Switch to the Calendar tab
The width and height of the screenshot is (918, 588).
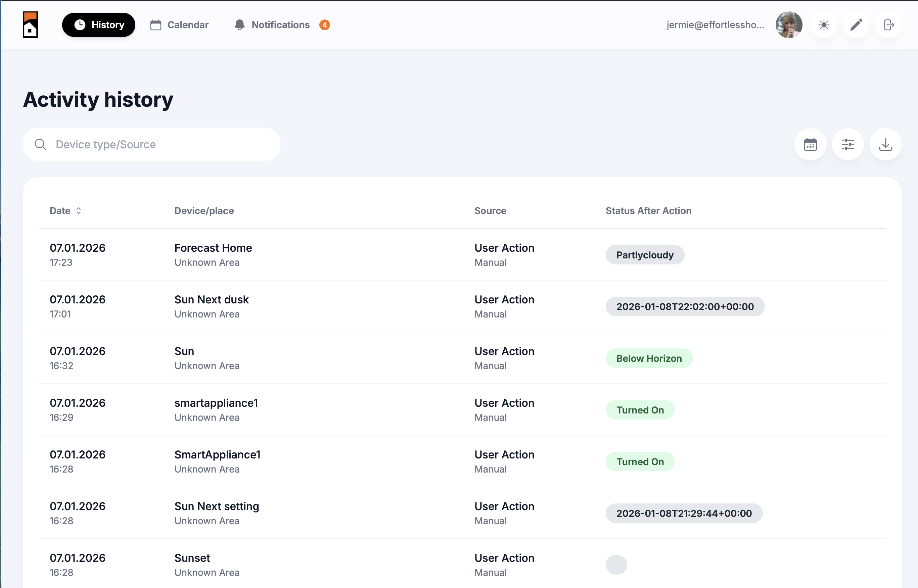(x=179, y=25)
